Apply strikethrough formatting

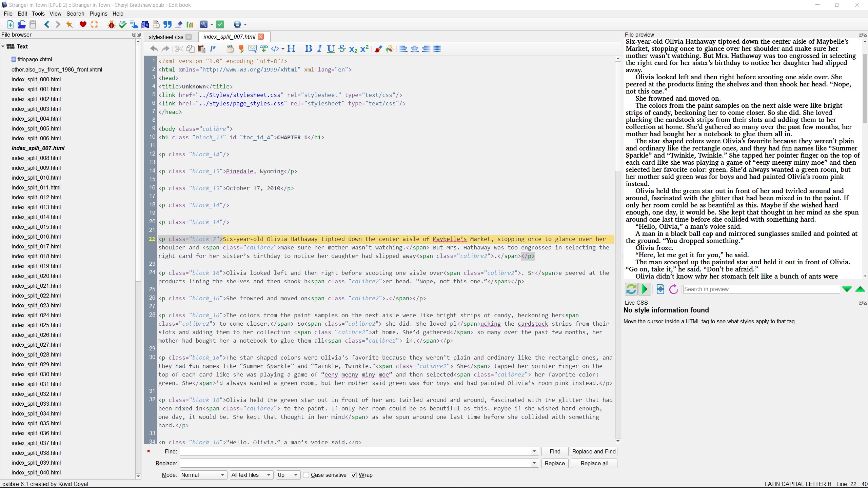click(x=342, y=49)
